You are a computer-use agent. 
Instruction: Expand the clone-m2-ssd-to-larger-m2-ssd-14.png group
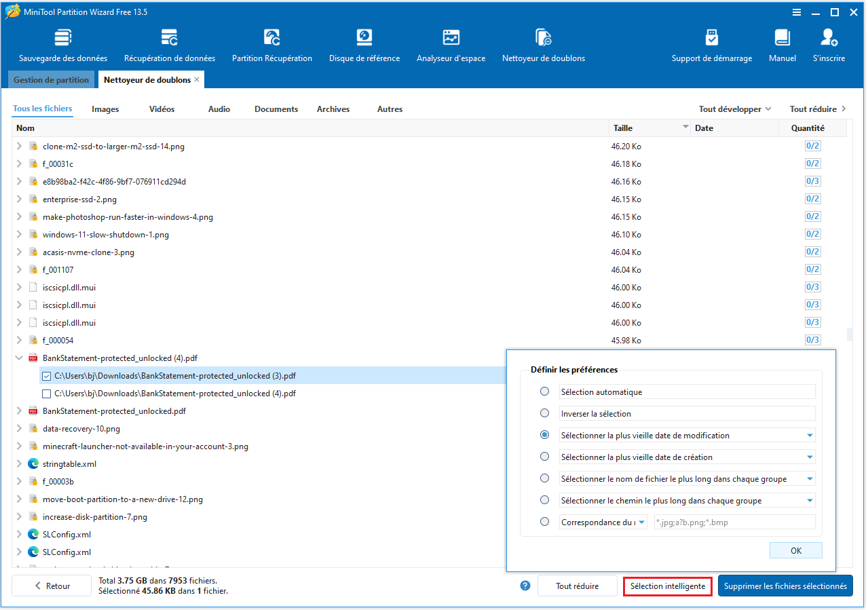18,146
